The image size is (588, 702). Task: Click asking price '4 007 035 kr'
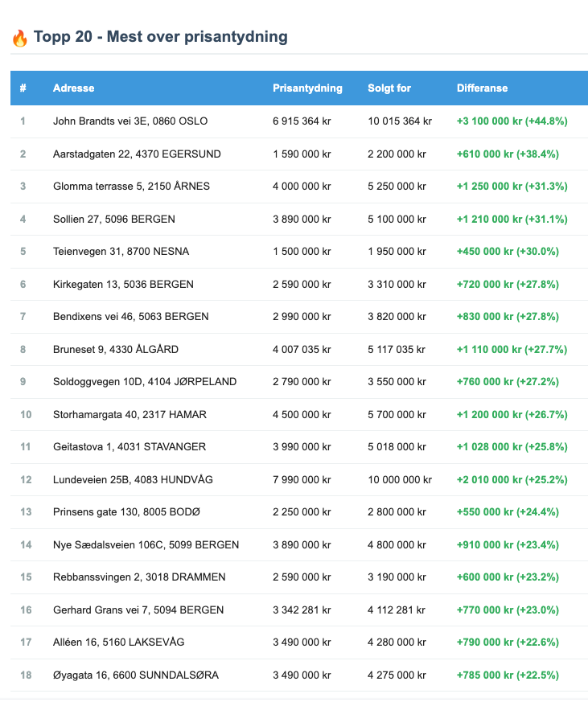302,349
